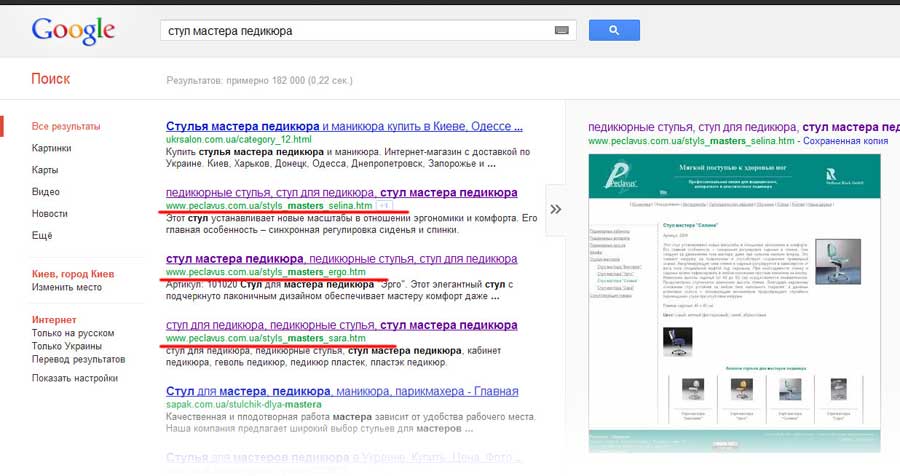Viewport: 900px width, 476px height.
Task: Click 'Изменить место' location link
Action: [67, 287]
